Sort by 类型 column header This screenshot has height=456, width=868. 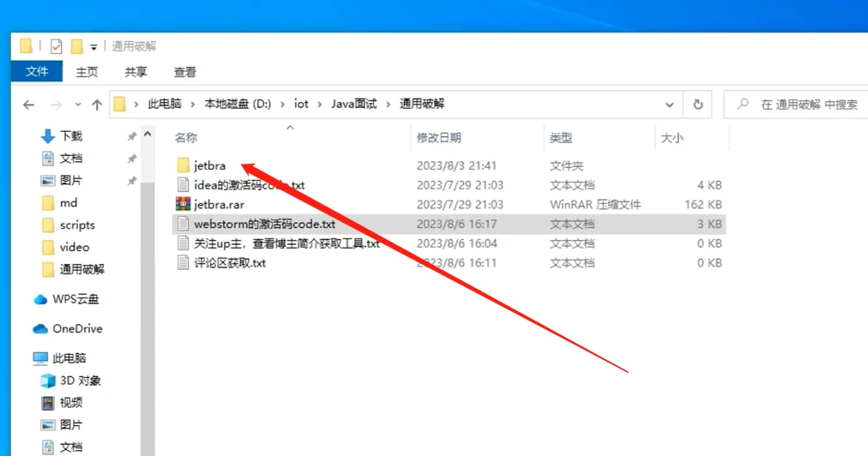coord(561,138)
